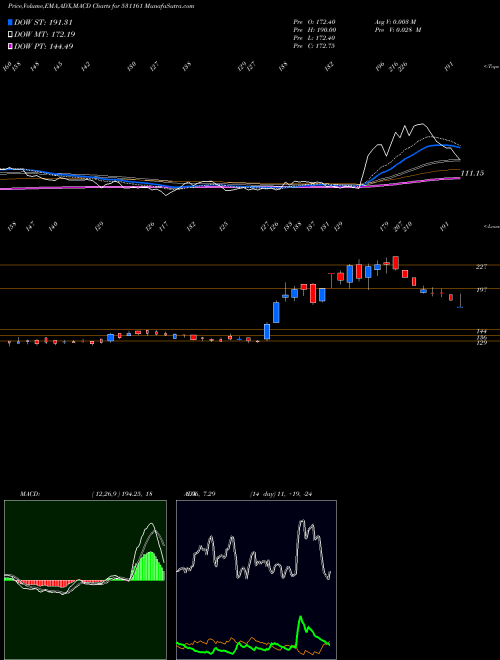The height and width of the screenshot is (660, 500).
Task: Click the 227 price level label
Action: [x=481, y=266]
